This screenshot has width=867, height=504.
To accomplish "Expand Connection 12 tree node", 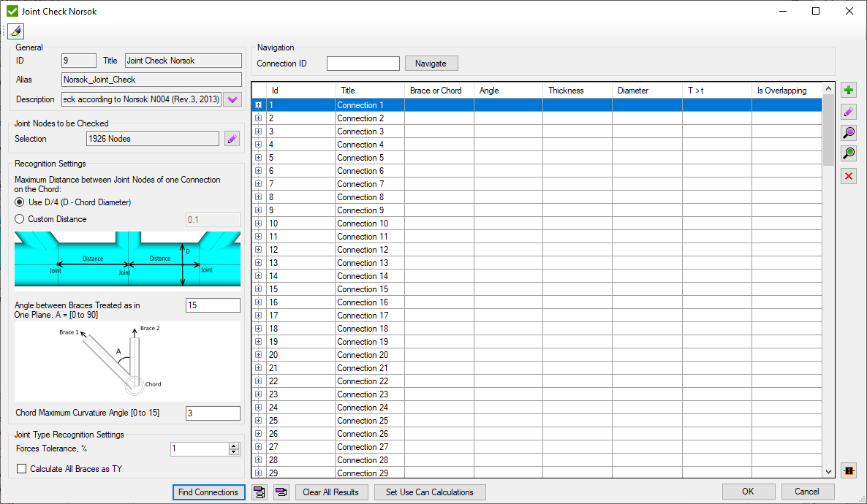I will (x=258, y=250).
